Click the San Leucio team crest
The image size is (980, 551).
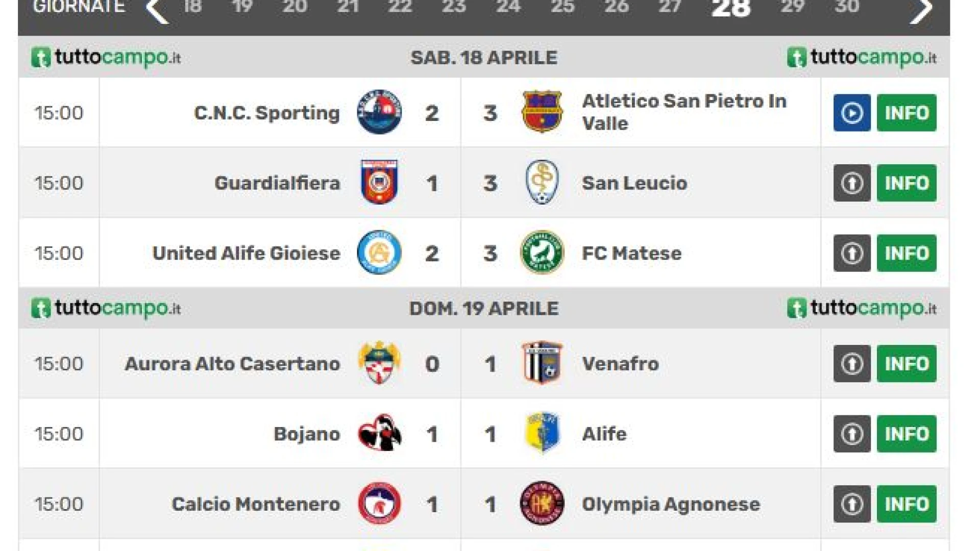[x=542, y=182]
